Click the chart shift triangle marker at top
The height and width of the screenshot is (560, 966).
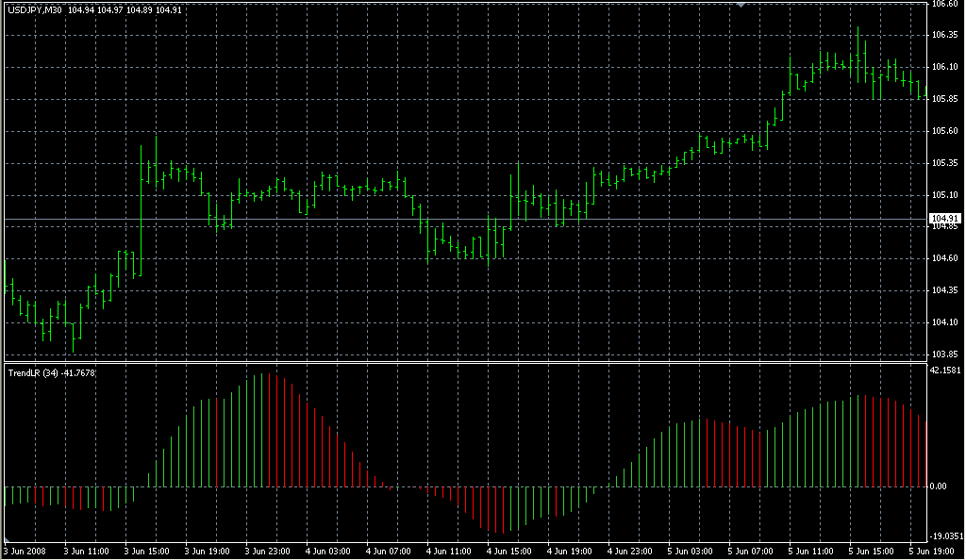pyautogui.click(x=741, y=5)
